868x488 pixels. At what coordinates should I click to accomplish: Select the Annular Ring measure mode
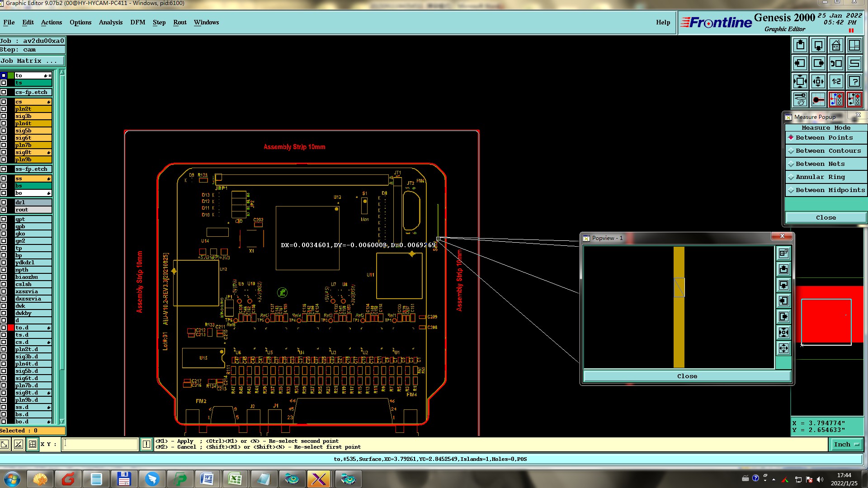click(x=820, y=177)
